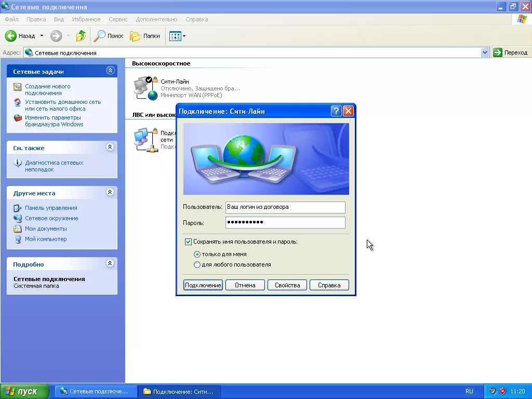
Task: Open the Правка menu
Action: click(x=36, y=19)
